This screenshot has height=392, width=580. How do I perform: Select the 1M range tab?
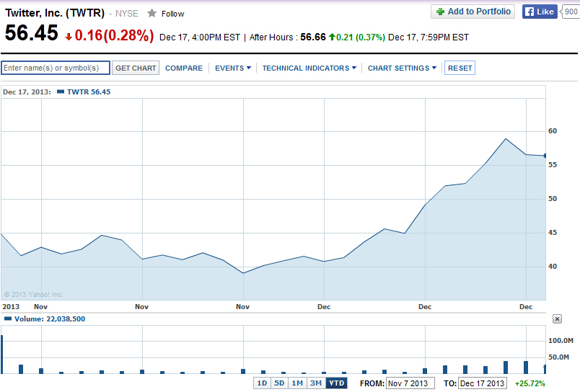click(297, 383)
